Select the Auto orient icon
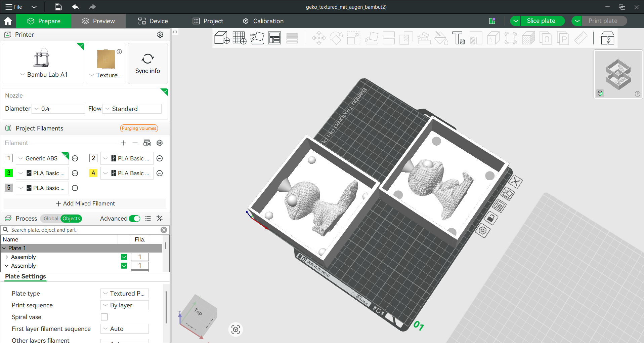Viewport: 644px width, 343px height. [x=257, y=38]
